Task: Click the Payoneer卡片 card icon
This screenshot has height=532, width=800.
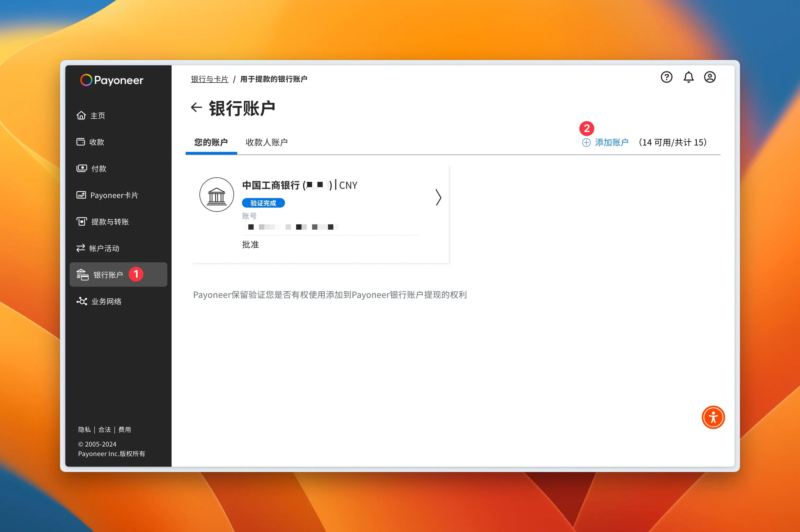Action: tap(81, 195)
